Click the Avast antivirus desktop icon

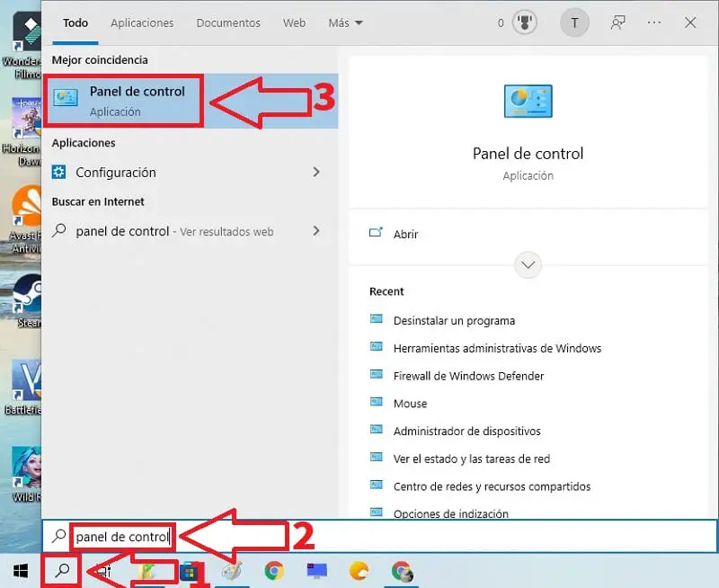27,207
